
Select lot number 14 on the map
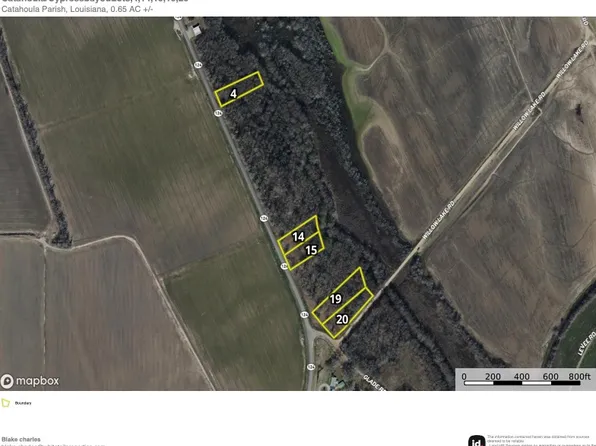[298, 237]
